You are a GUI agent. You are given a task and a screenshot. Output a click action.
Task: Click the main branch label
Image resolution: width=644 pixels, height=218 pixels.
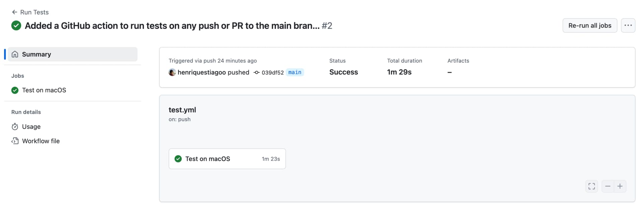(x=295, y=72)
